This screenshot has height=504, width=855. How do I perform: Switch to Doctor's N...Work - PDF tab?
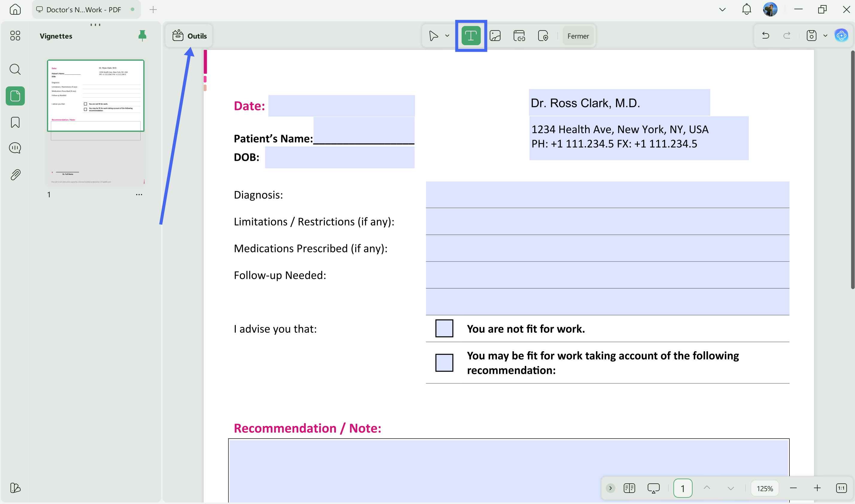coord(86,10)
